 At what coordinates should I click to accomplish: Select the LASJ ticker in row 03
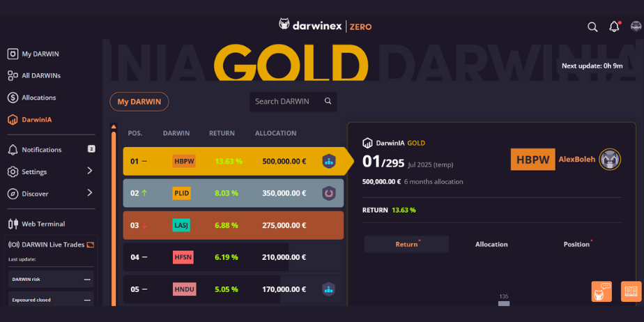(181, 225)
